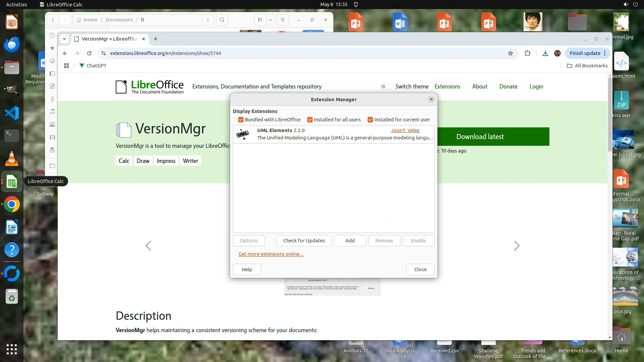
Task: Uncheck Installed for all users
Action: (x=310, y=120)
